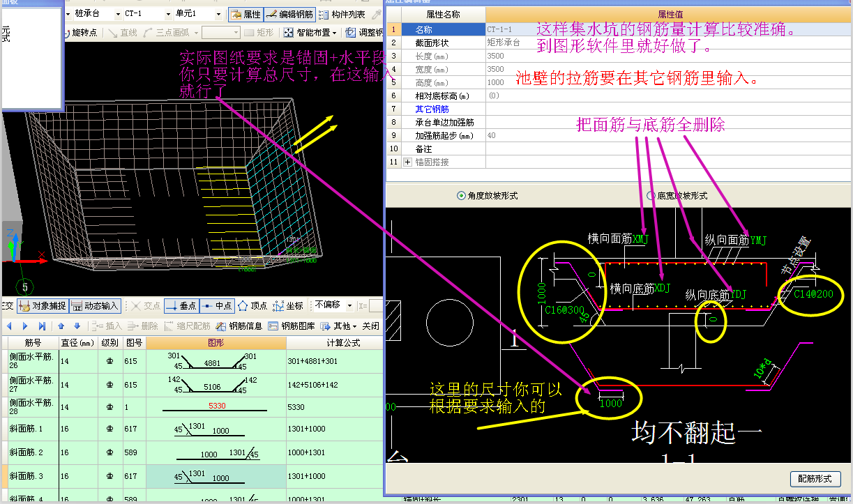Open 钢筋信息 rebar information

[239, 326]
